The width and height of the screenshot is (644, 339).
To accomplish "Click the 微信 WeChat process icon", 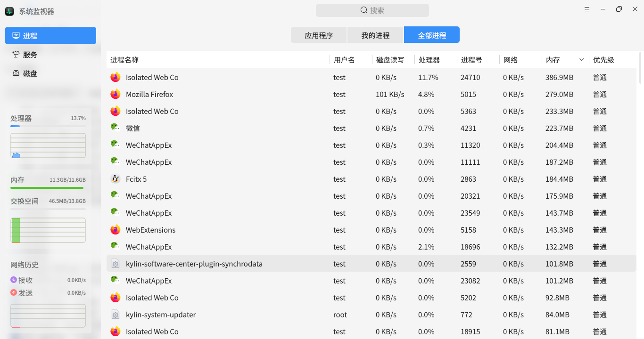I will pos(116,128).
